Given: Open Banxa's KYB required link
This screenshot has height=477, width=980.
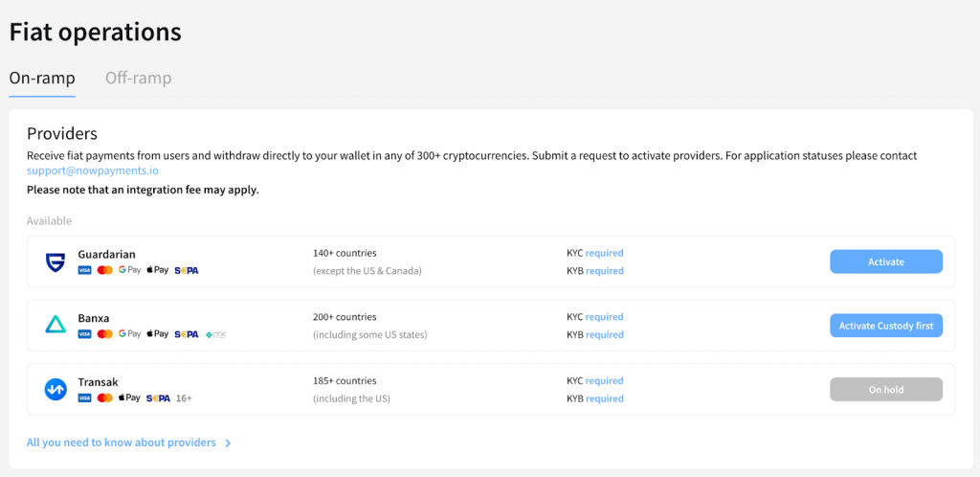Looking at the screenshot, I should [x=604, y=335].
